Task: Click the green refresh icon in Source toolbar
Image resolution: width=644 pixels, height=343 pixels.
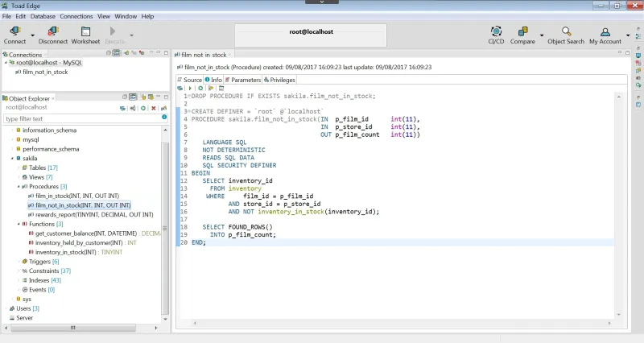Action: (200, 88)
